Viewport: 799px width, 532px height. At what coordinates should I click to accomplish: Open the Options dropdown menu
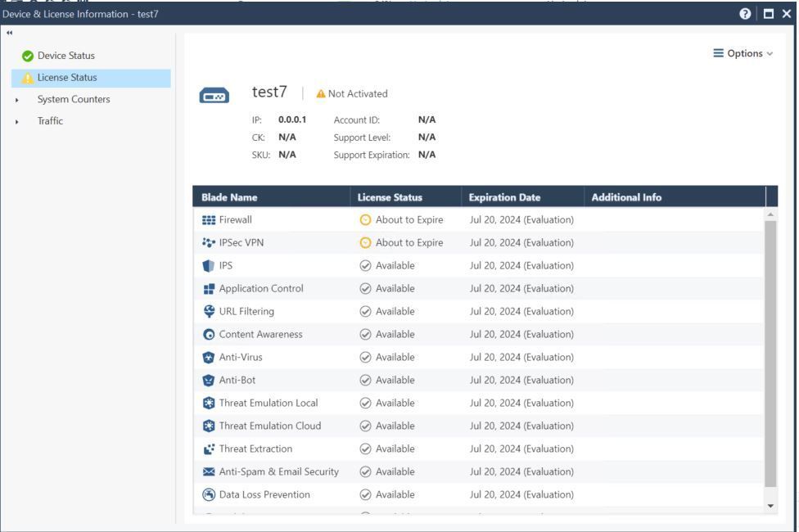tap(743, 53)
